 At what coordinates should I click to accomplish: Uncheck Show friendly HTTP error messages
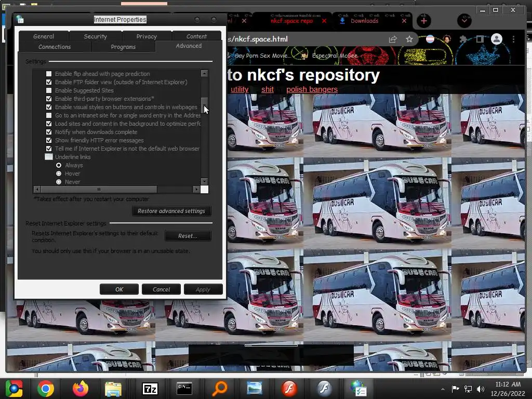click(x=49, y=140)
